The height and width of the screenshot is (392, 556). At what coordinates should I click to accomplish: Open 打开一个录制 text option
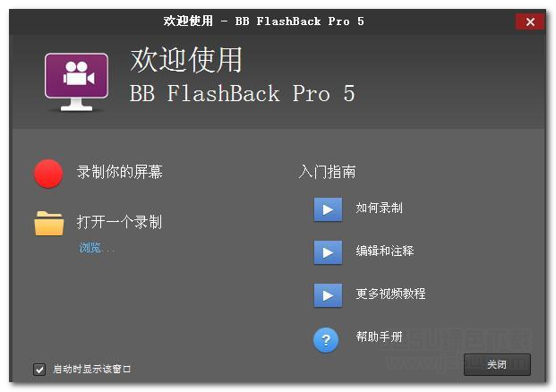point(119,222)
